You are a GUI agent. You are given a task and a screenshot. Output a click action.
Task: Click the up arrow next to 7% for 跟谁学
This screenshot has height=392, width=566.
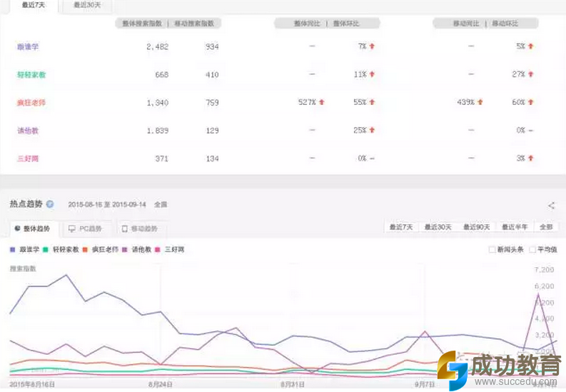[x=372, y=46]
